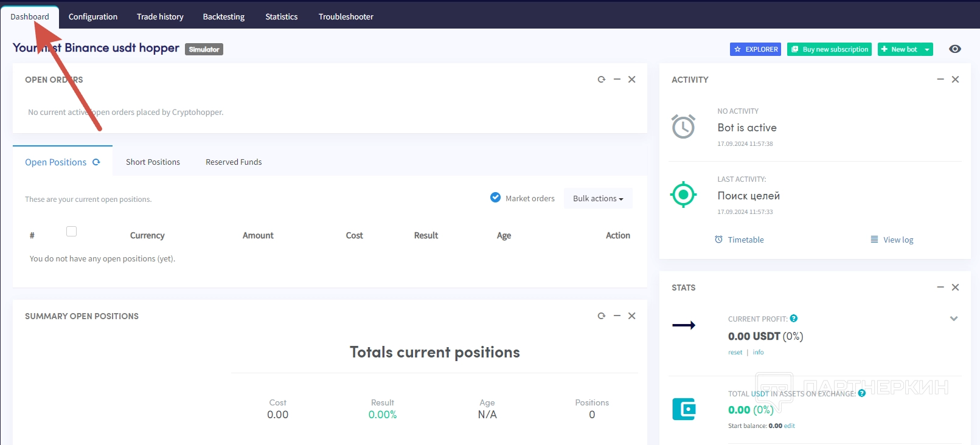Minimize the Stats panel

click(940, 288)
